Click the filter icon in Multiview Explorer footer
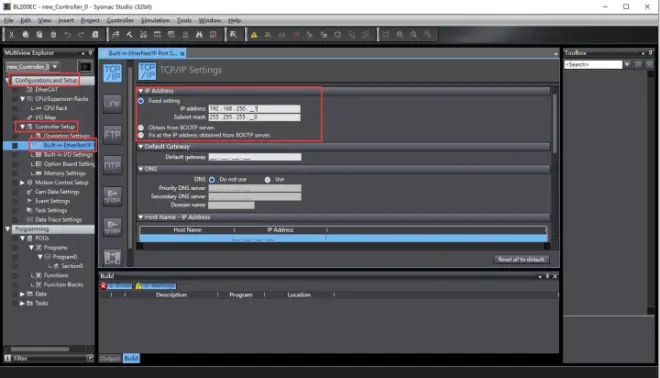This screenshot has width=660, height=378. click(x=8, y=358)
